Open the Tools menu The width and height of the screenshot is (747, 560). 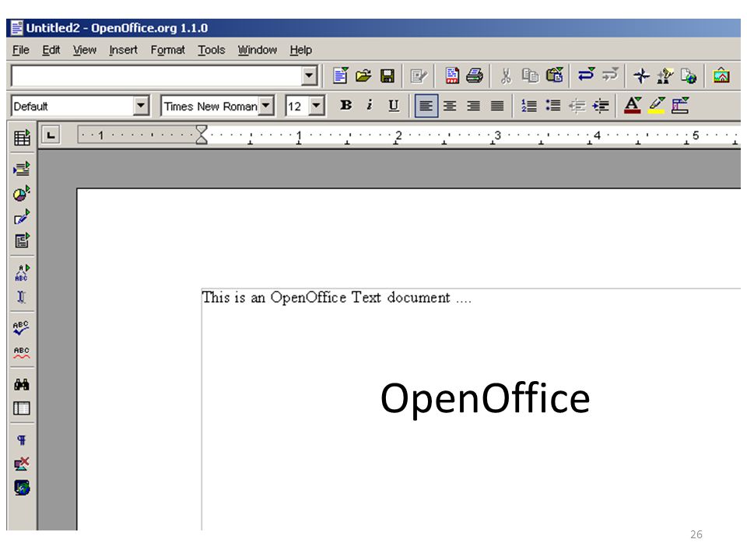click(212, 50)
